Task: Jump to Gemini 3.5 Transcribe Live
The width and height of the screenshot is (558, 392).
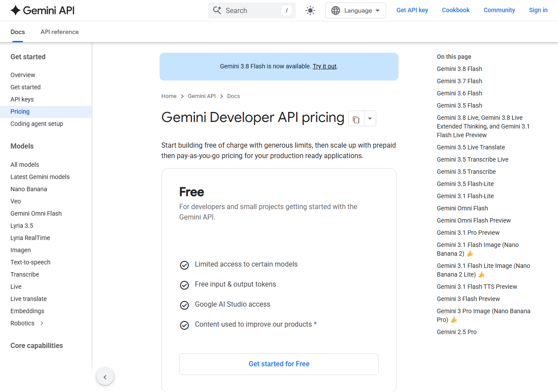Action: tap(473, 159)
